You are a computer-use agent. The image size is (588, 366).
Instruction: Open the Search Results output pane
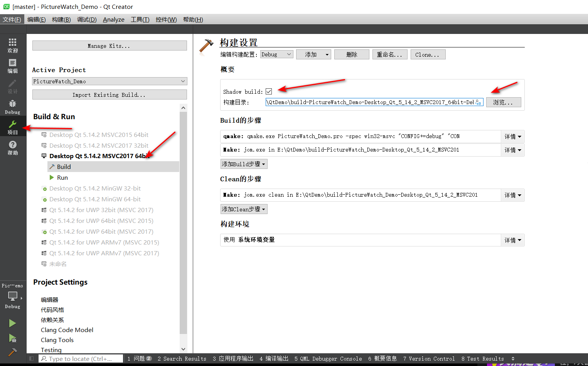click(182, 359)
